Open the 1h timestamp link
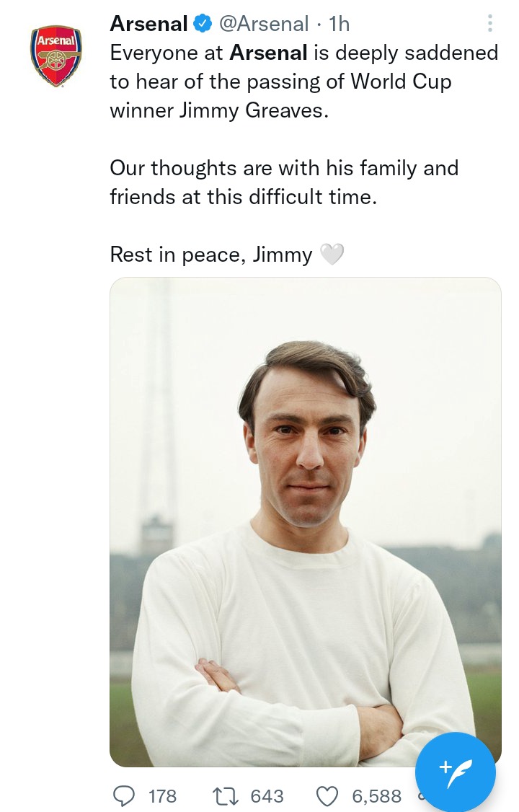519x812 pixels. [340, 24]
